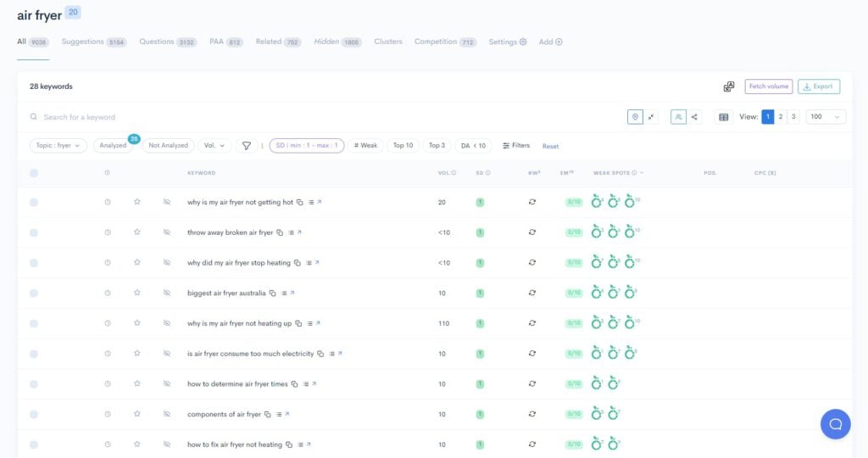Click the share icon in toolbar
This screenshot has height=458, width=868.
[694, 117]
